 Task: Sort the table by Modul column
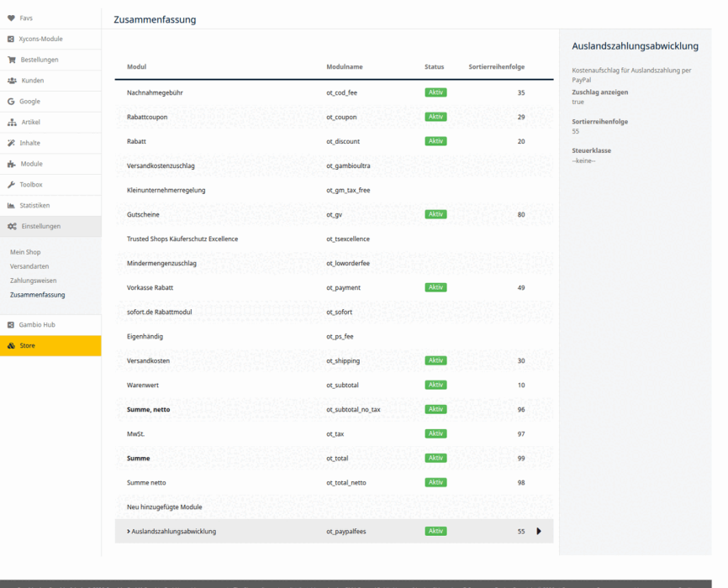(x=136, y=67)
